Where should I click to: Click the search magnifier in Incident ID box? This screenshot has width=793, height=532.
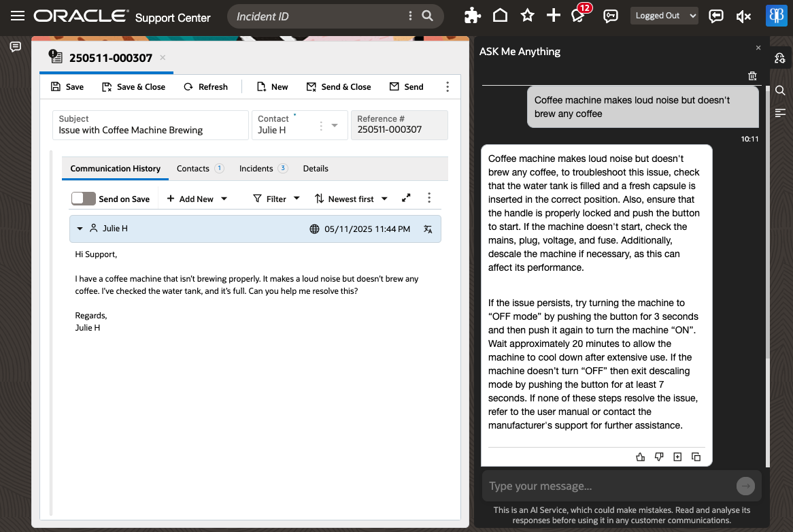(427, 16)
